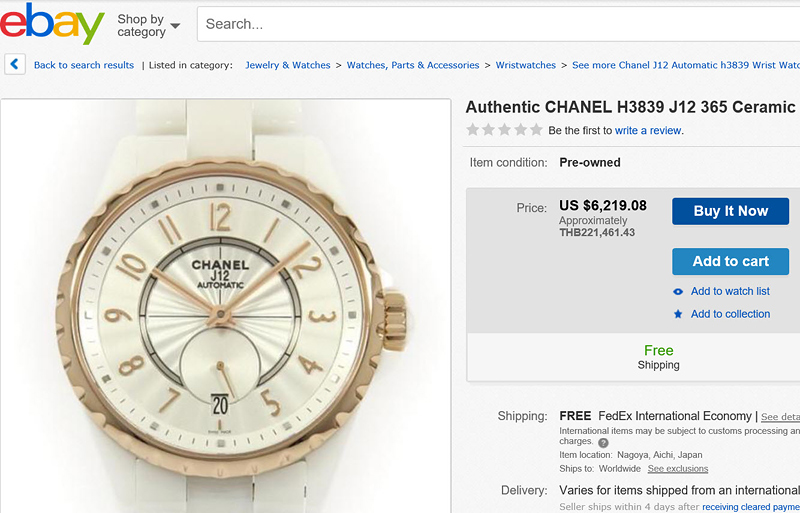See more Chanel J12 Automatic watches
The image size is (800, 513).
coord(686,65)
